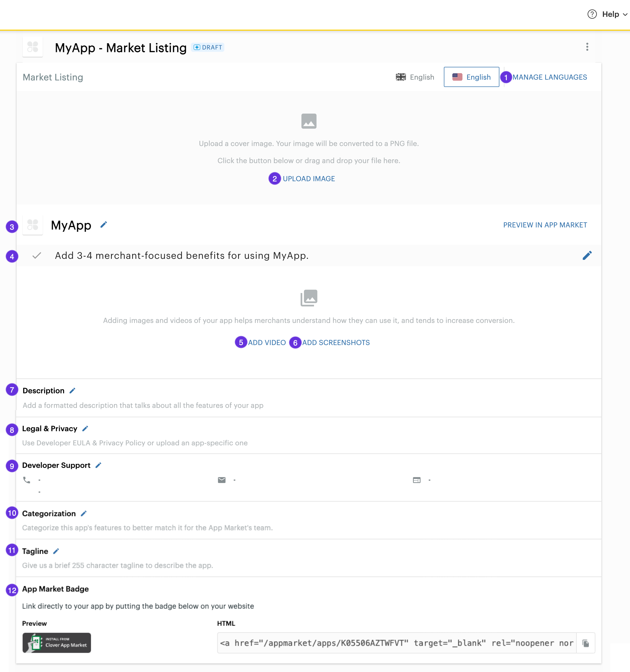Switch to the US English language tab
Image resolution: width=630 pixels, height=672 pixels.
pyautogui.click(x=471, y=77)
